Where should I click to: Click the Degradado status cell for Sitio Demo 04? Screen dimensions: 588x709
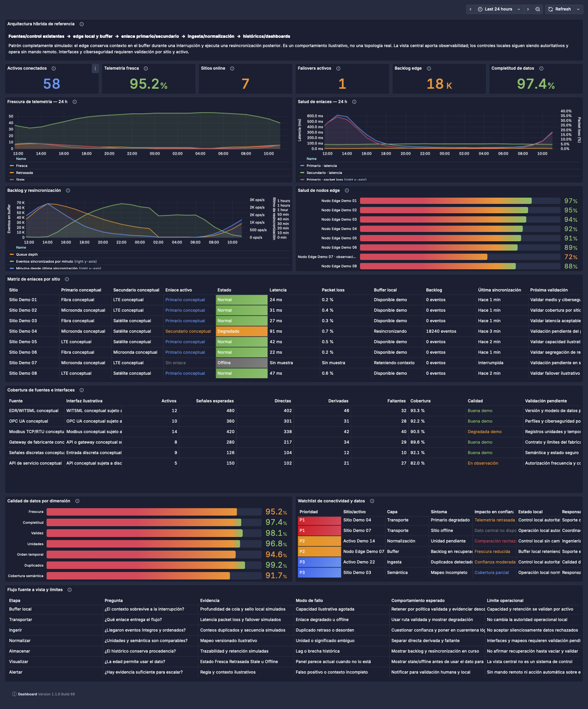point(241,332)
